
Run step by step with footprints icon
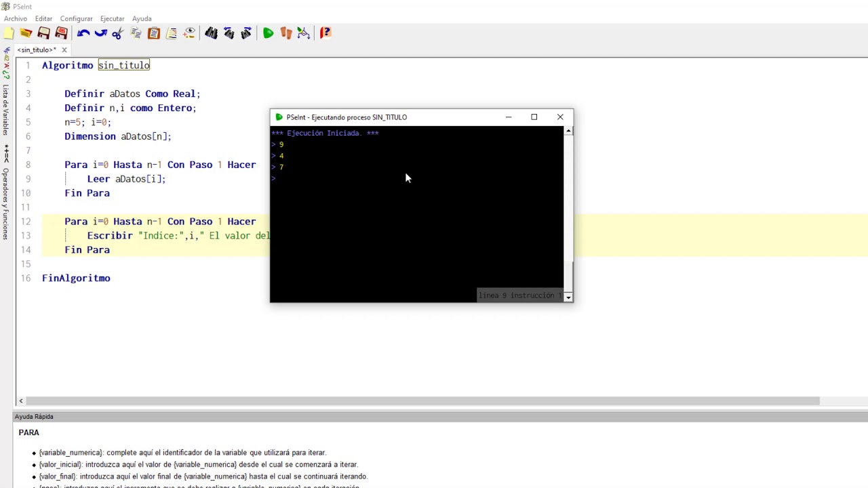coord(286,33)
